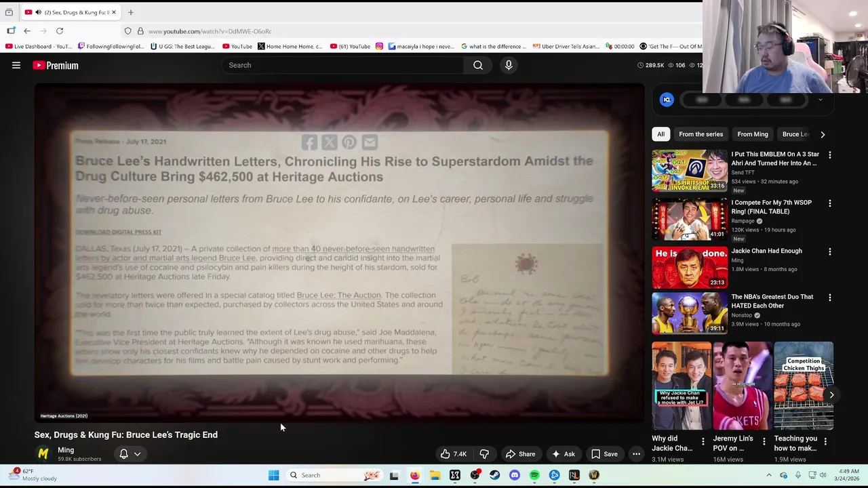Select the All filter chip
This screenshot has width=868, height=488.
660,134
